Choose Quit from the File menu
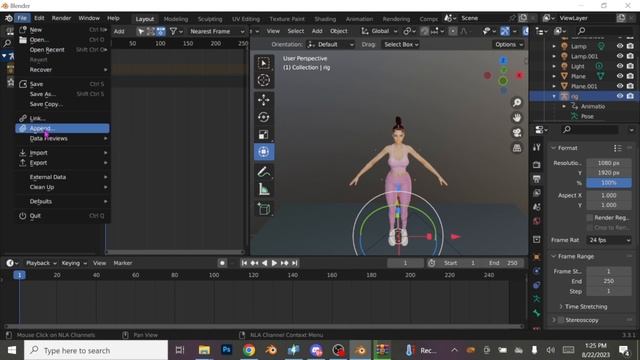The height and width of the screenshot is (360, 640). 62,216
